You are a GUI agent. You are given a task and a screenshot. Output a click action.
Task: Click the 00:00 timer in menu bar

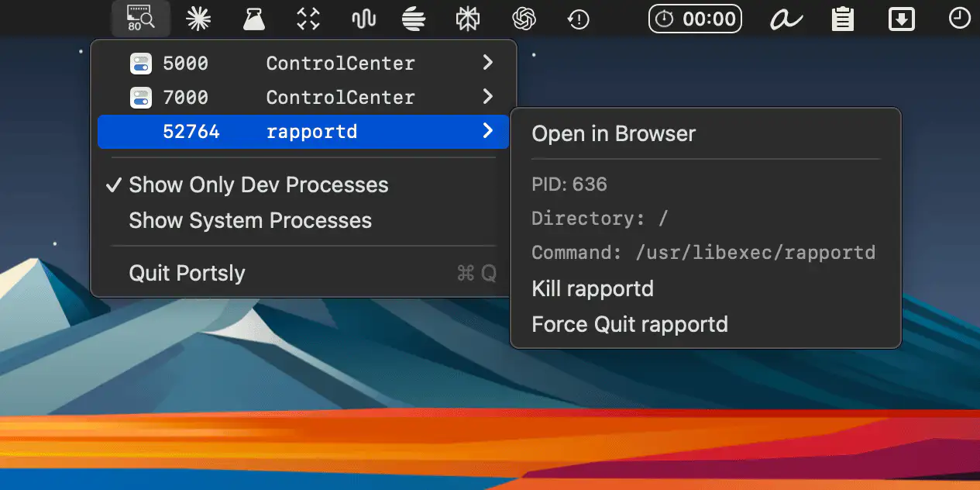695,19
